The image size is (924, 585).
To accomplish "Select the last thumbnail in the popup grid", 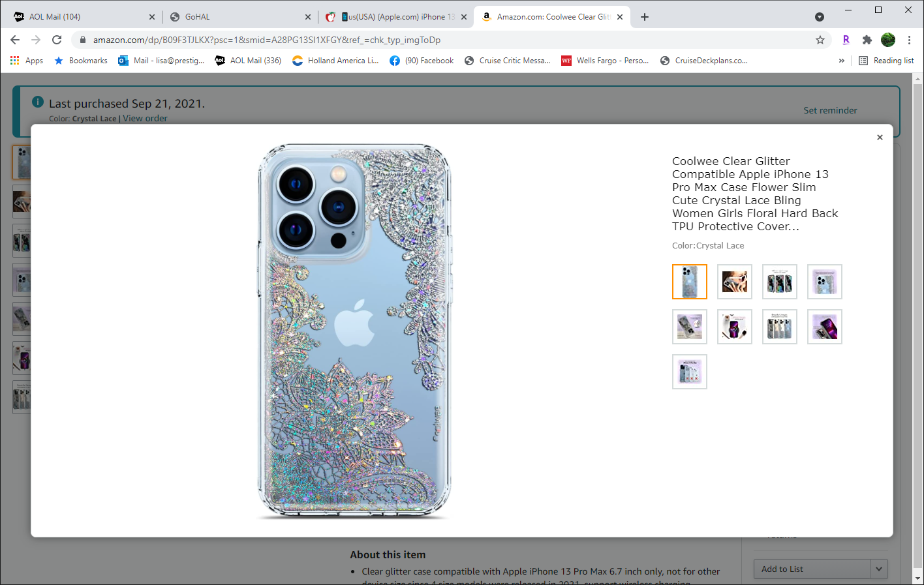I will (x=690, y=372).
